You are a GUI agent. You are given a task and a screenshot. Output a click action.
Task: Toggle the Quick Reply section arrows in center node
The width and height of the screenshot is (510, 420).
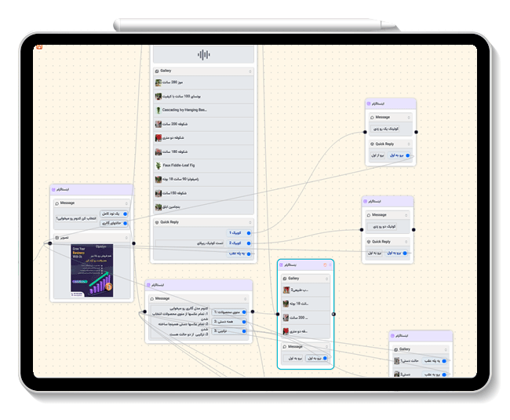point(250,222)
